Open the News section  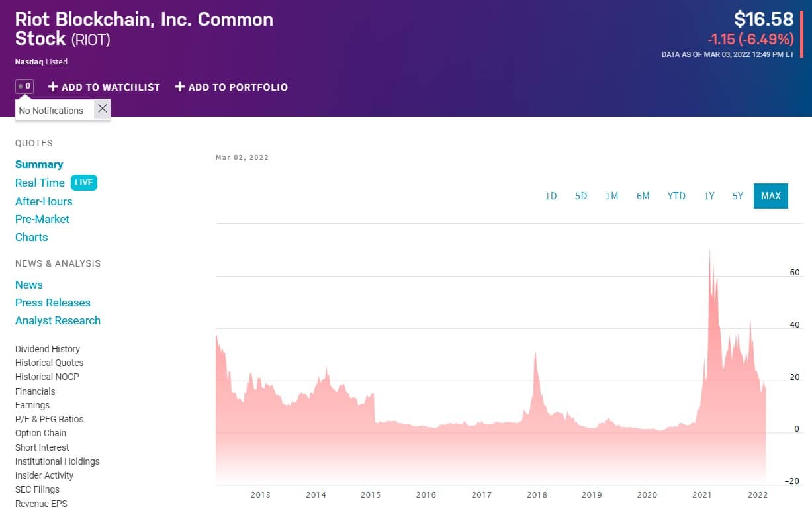(29, 285)
